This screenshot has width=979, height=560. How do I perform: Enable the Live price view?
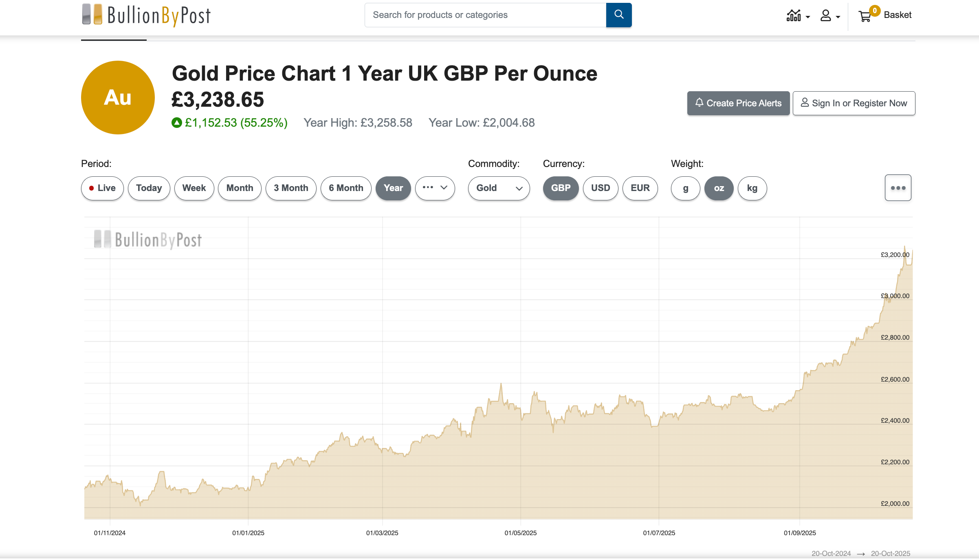(102, 188)
